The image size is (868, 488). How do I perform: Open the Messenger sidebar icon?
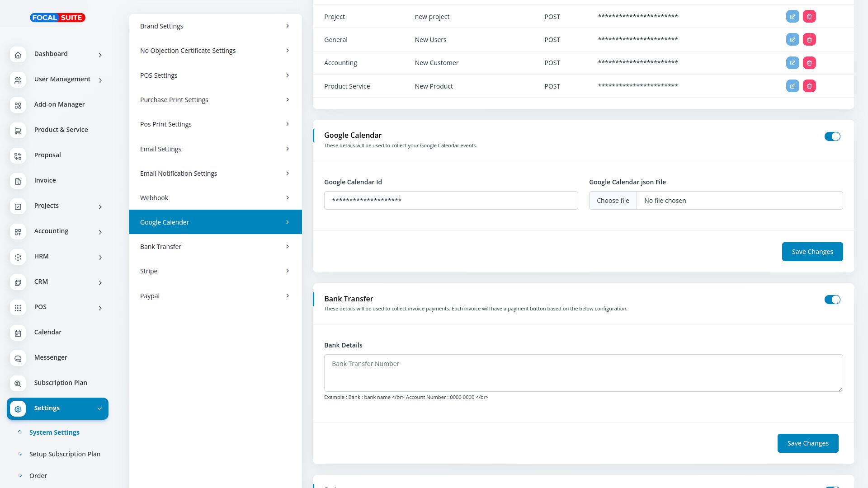[18, 358]
